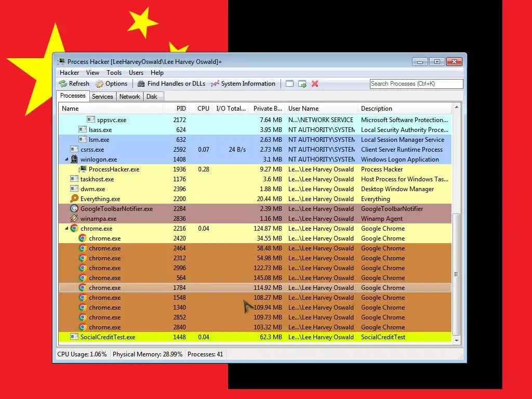Image resolution: width=532 pixels, height=399 pixels.
Task: Click the winlogon.exe icon
Action: tap(74, 159)
